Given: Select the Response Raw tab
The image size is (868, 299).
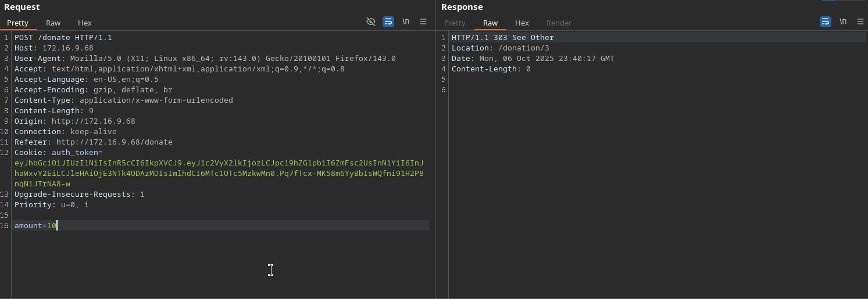Looking at the screenshot, I should coord(490,23).
